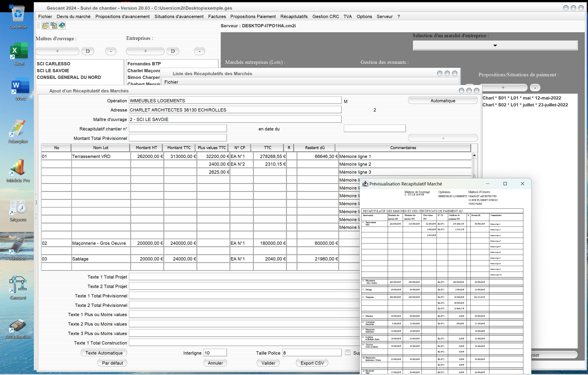This screenshot has height=375, width=588.
Task: Open the Situations d'avancement menu
Action: click(x=179, y=16)
